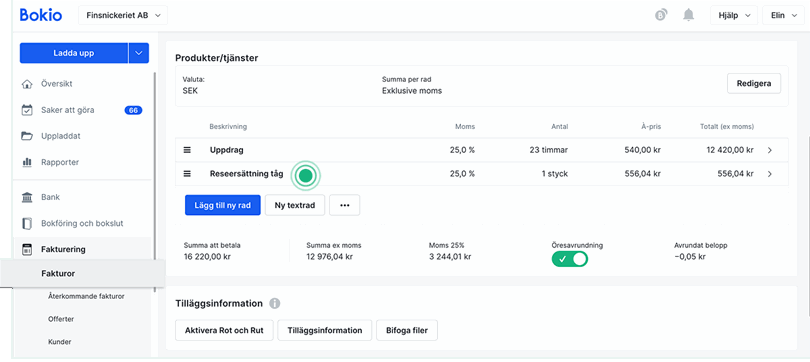Open Offerter submenu item
The height and width of the screenshot is (362, 810).
(61, 319)
